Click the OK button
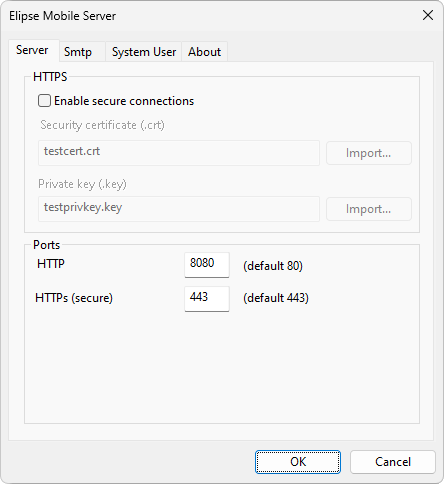Viewport: 444px width, 484px height. coord(298,462)
